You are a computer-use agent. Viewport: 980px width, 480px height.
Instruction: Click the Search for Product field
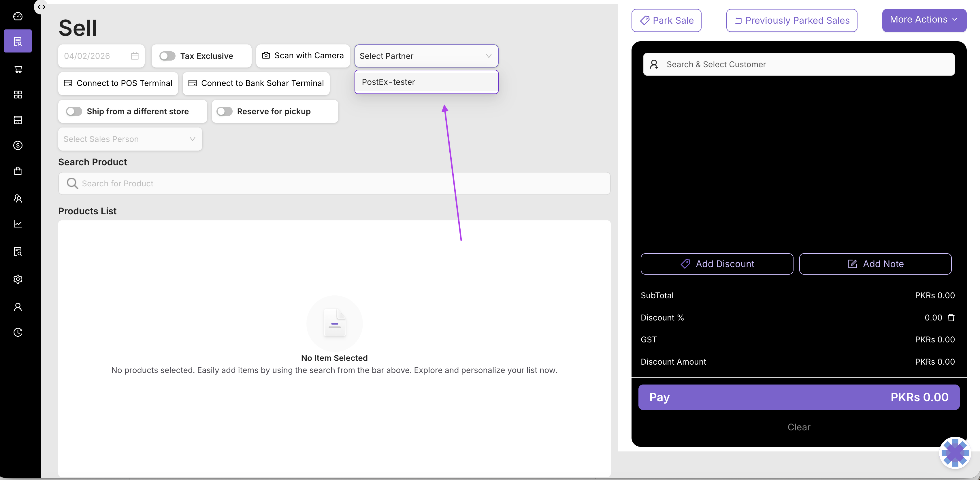pos(334,183)
